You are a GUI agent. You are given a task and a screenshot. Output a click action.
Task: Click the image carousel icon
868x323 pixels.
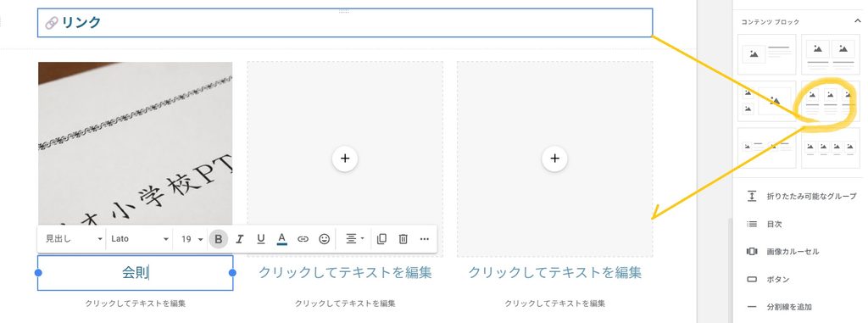(752, 252)
